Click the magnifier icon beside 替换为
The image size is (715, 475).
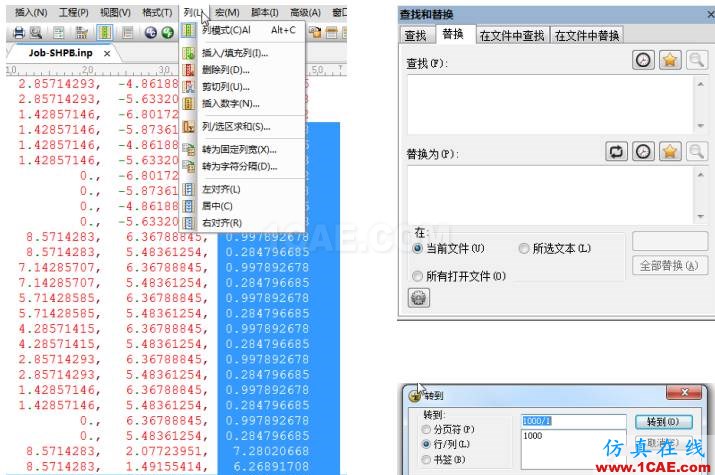click(x=696, y=151)
